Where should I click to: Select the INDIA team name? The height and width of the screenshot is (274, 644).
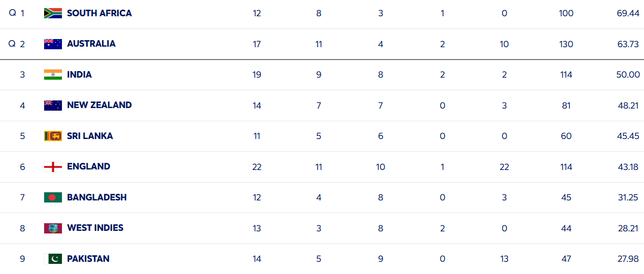pyautogui.click(x=79, y=75)
